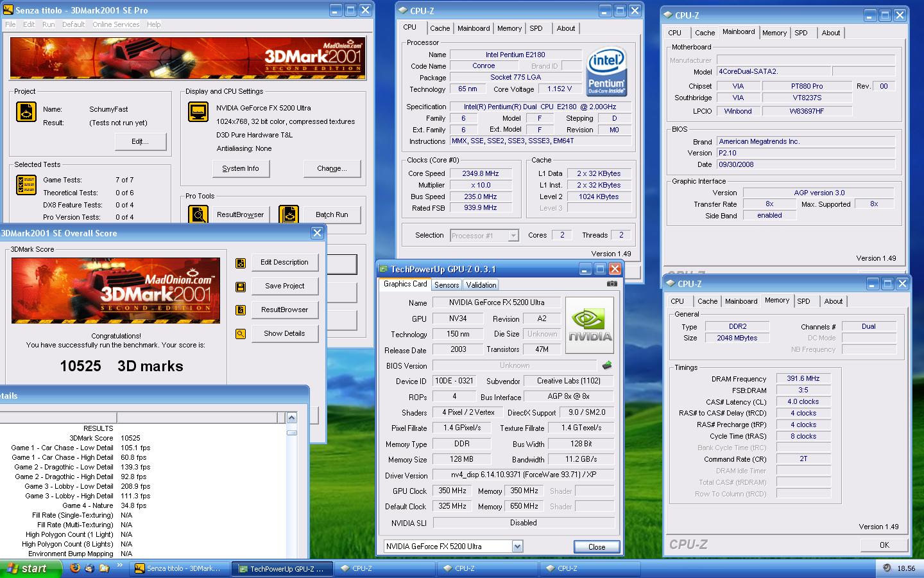
Task: Click the Save Project button
Action: (284, 286)
